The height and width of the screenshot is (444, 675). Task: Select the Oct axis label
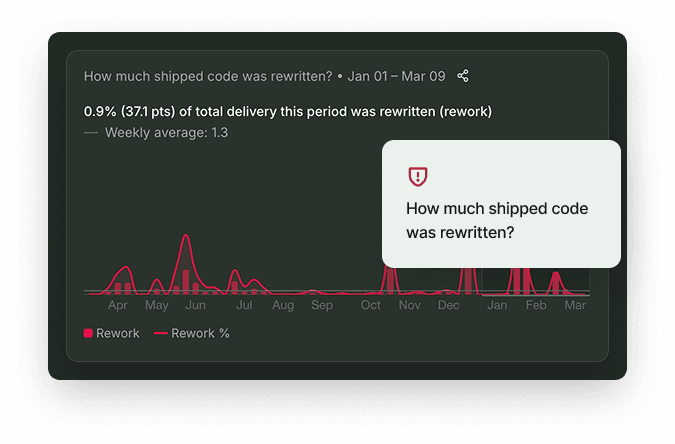click(371, 305)
